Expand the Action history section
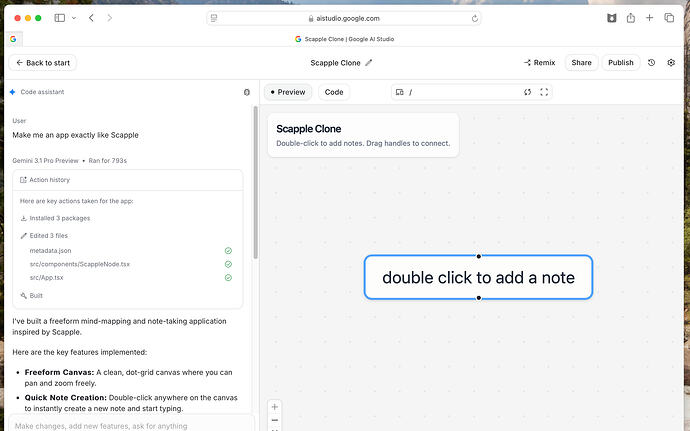This screenshot has width=690, height=431. coord(128,180)
